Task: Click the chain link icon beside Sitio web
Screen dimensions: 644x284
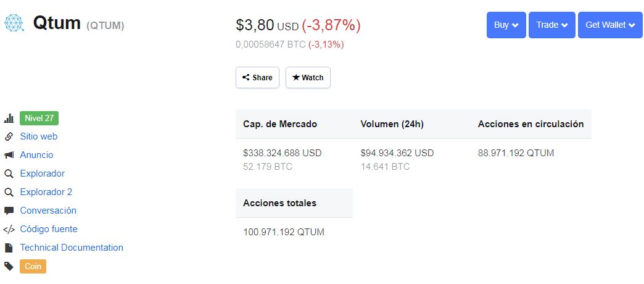Action: 9,136
